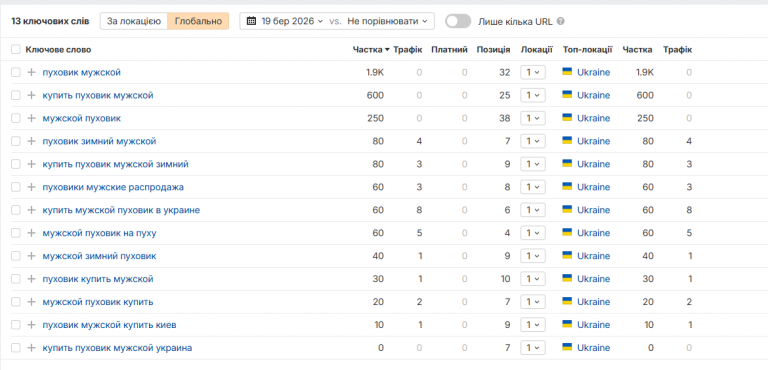Click position value 32 in first row
The height and width of the screenshot is (370, 768).
[505, 73]
